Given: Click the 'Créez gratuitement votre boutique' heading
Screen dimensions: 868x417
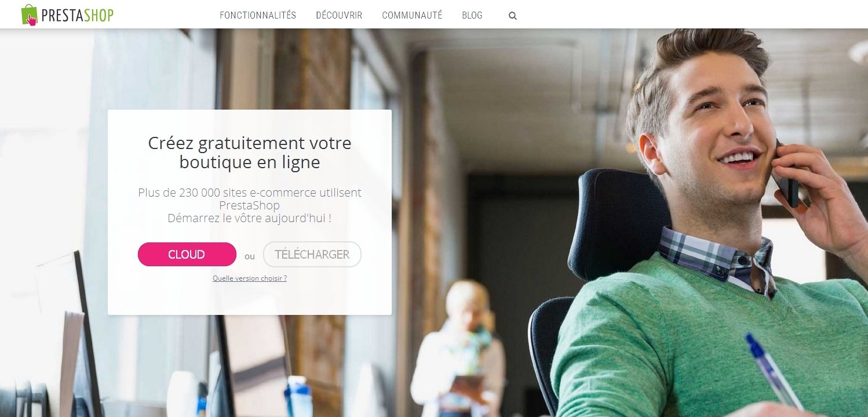Looking at the screenshot, I should (x=250, y=152).
